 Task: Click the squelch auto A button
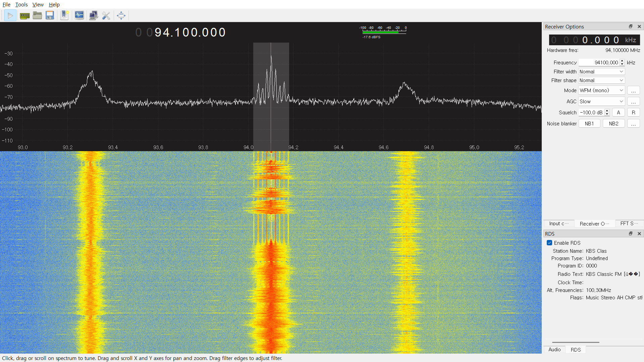click(618, 113)
